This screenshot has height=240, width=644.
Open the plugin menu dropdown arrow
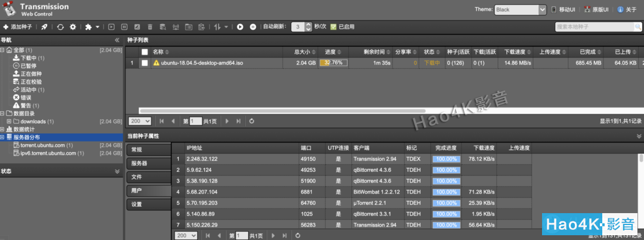pos(97,27)
